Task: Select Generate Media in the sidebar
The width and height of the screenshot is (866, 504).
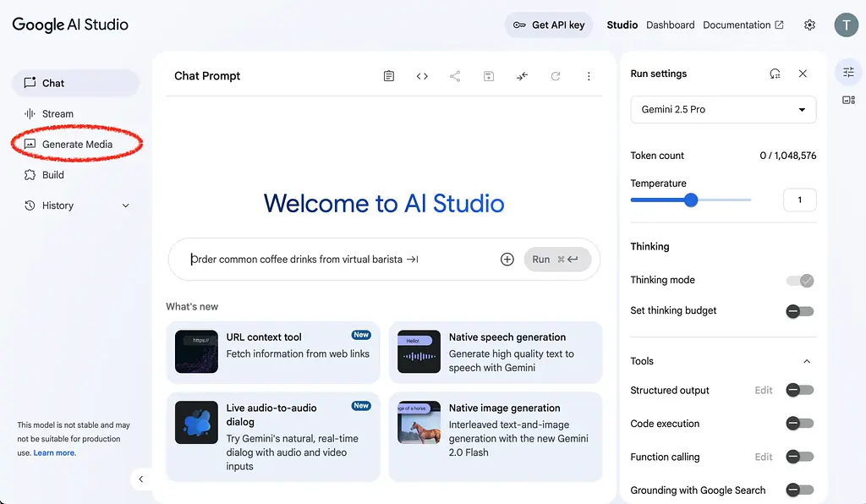Action: 76,144
